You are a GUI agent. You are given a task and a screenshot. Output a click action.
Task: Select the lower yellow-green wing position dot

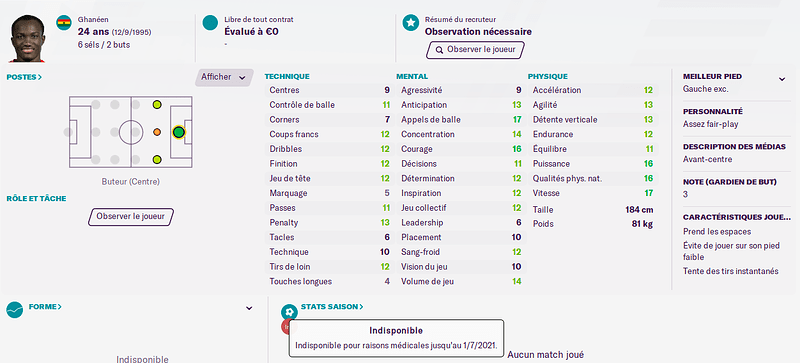157,160
